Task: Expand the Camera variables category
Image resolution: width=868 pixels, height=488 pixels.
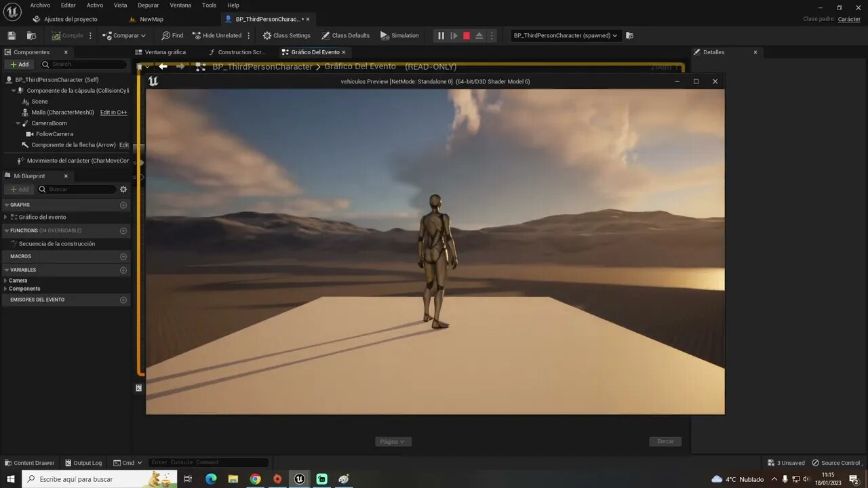Action: pyautogui.click(x=5, y=281)
